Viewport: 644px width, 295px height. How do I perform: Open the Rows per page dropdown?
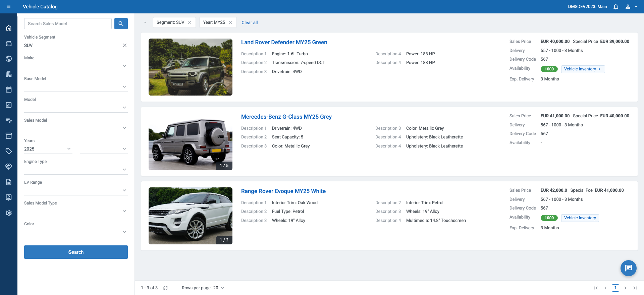219,288
